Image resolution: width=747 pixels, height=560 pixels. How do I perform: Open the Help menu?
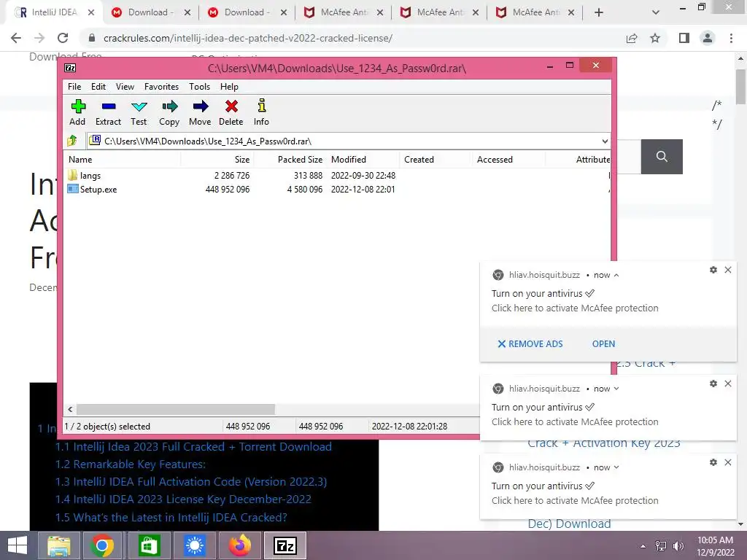[x=229, y=87]
